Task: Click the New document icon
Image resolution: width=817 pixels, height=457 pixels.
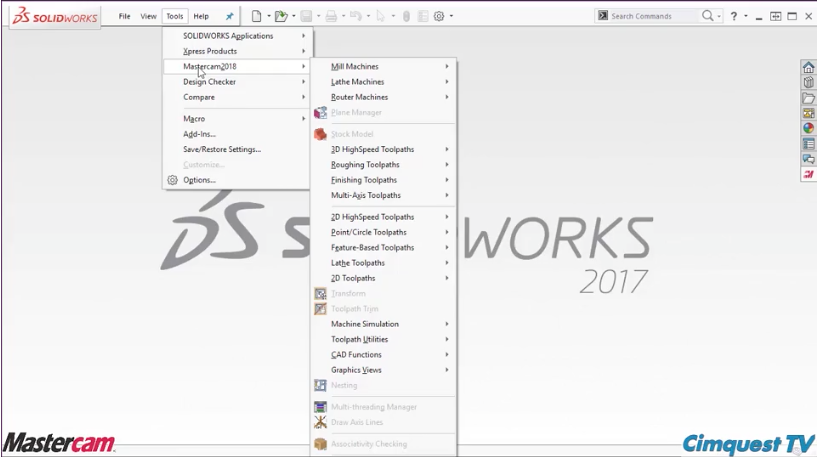Action: (256, 16)
